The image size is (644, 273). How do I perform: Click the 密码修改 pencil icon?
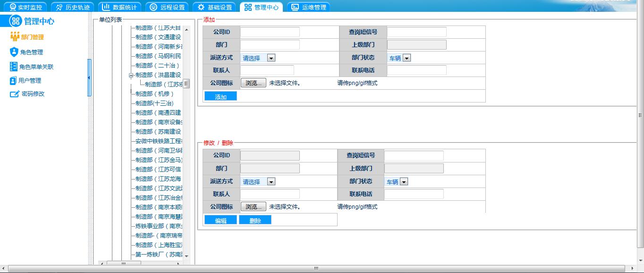pos(14,94)
